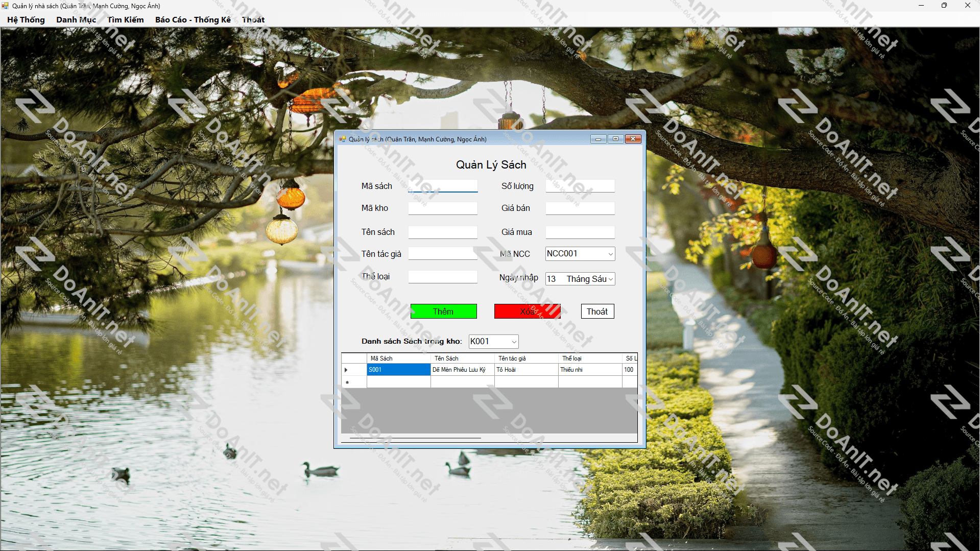Open the Danh Mục menu
The image size is (980, 551).
pos(76,19)
